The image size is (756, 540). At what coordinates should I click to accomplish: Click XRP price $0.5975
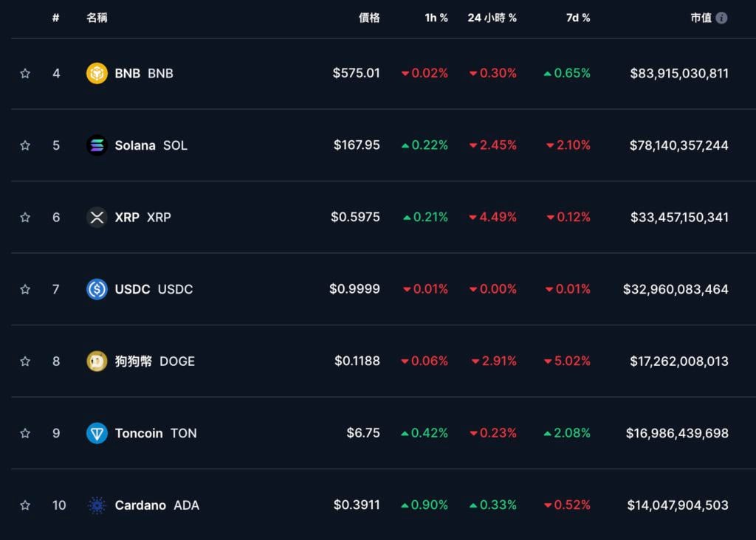[x=355, y=217]
